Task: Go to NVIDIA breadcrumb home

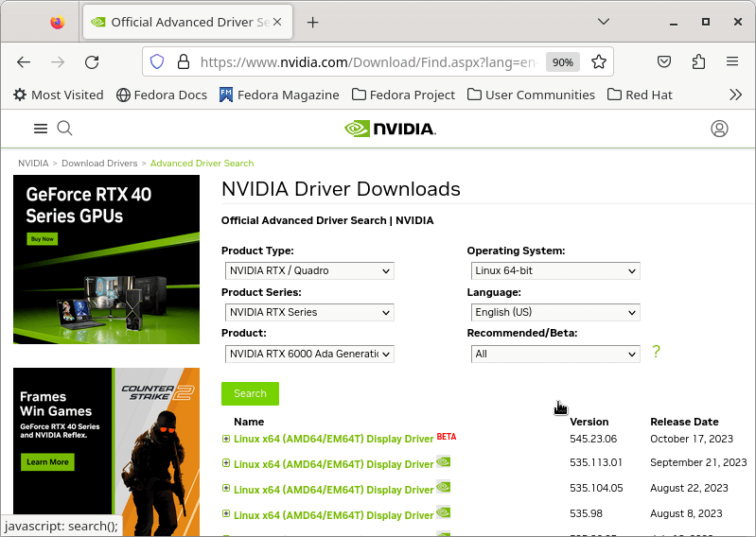Action: [33, 164]
